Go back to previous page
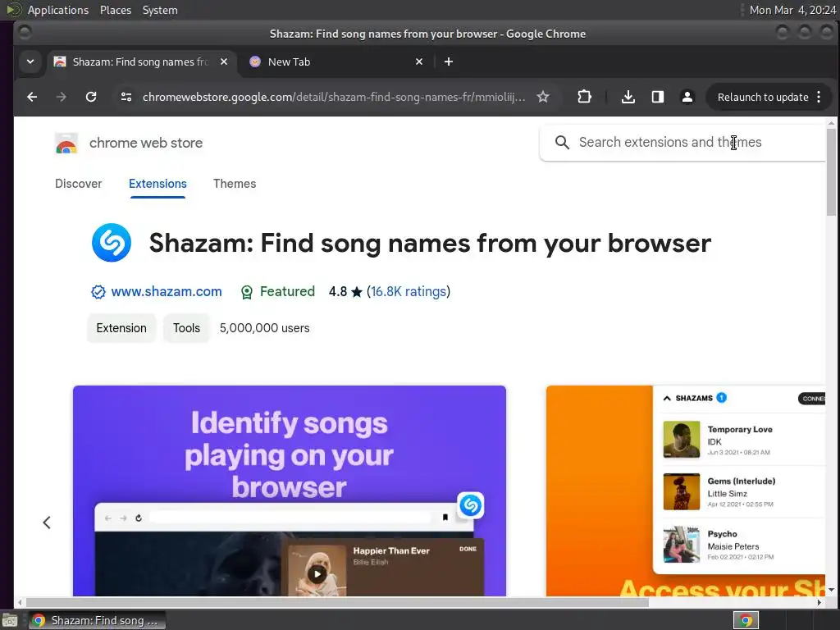 tap(32, 97)
